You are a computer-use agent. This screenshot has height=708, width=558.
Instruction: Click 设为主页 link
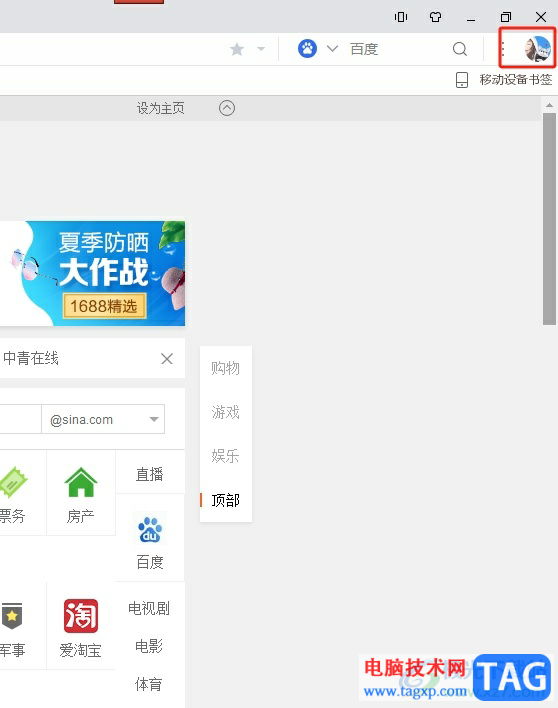(160, 108)
